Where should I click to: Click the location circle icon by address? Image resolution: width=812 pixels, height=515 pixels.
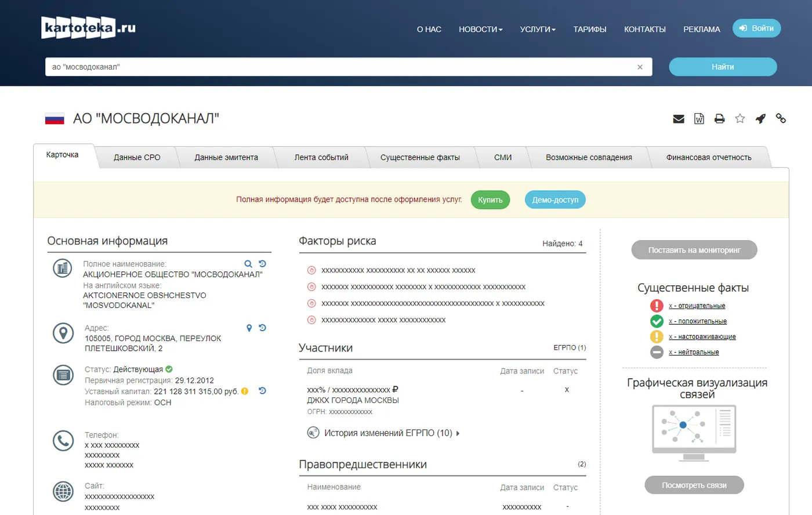63,333
